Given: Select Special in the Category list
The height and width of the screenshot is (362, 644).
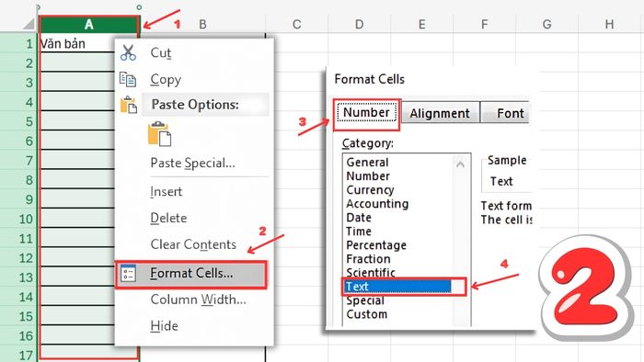Looking at the screenshot, I should tap(365, 300).
